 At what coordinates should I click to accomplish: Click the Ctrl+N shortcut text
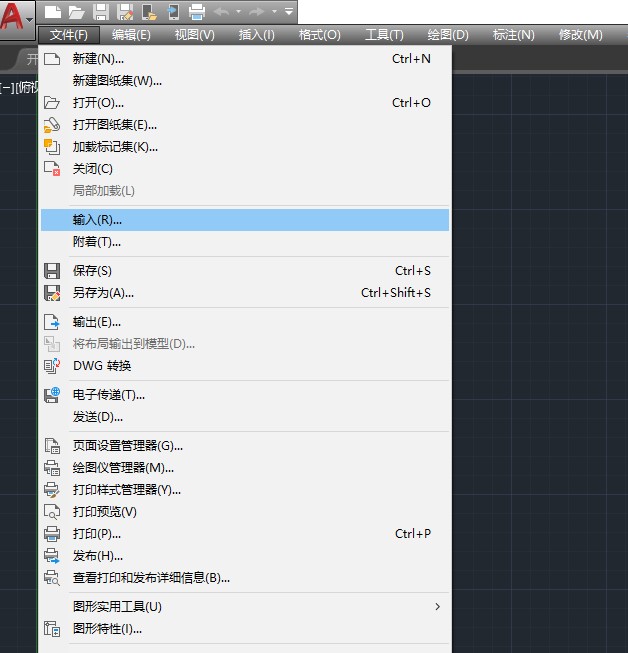[411, 59]
